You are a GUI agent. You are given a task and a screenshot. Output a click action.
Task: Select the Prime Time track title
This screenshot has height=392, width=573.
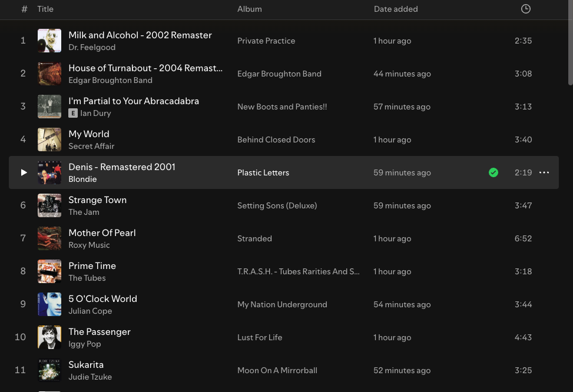click(92, 265)
